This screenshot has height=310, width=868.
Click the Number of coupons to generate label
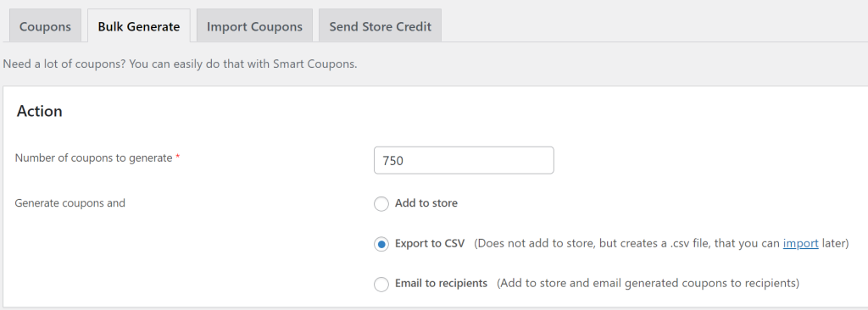(x=93, y=158)
